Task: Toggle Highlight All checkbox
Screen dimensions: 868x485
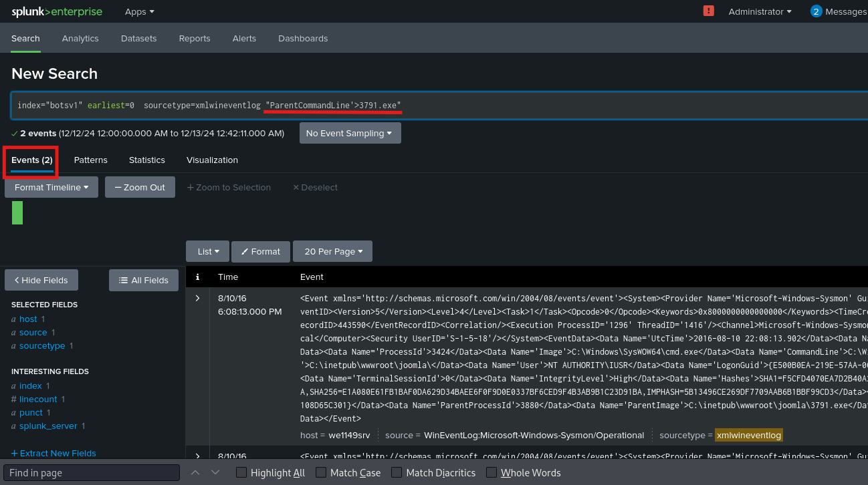Action: [x=241, y=472]
